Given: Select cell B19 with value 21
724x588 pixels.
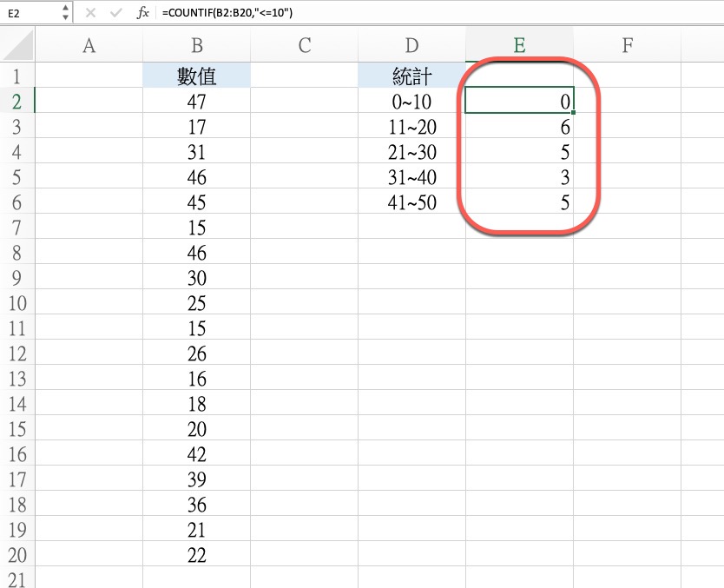Looking at the screenshot, I should point(197,528).
